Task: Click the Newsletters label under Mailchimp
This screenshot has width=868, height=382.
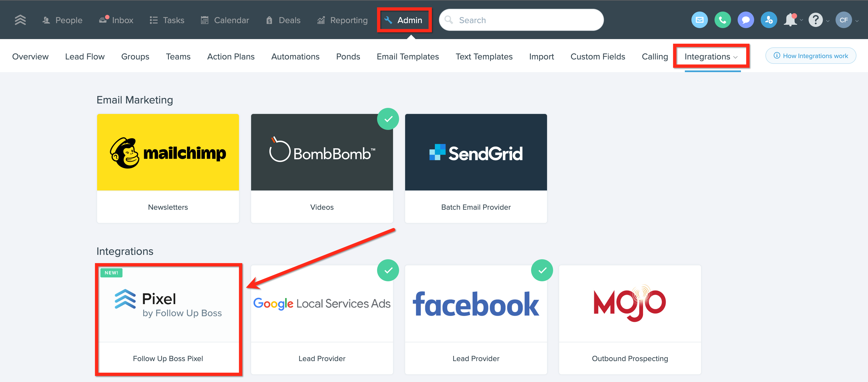Action: point(168,207)
